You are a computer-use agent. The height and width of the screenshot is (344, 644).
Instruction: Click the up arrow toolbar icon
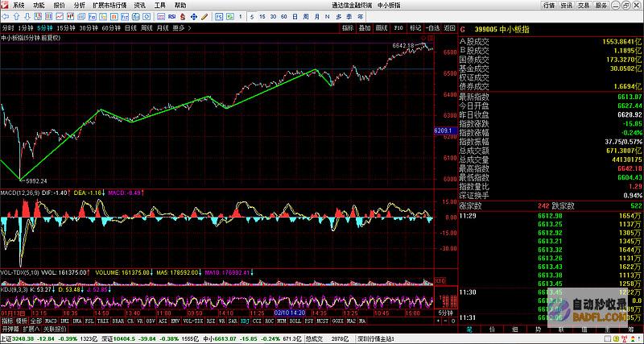(16, 17)
